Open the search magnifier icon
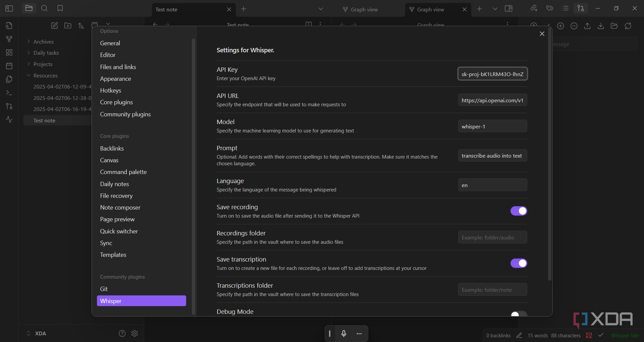 44,8
